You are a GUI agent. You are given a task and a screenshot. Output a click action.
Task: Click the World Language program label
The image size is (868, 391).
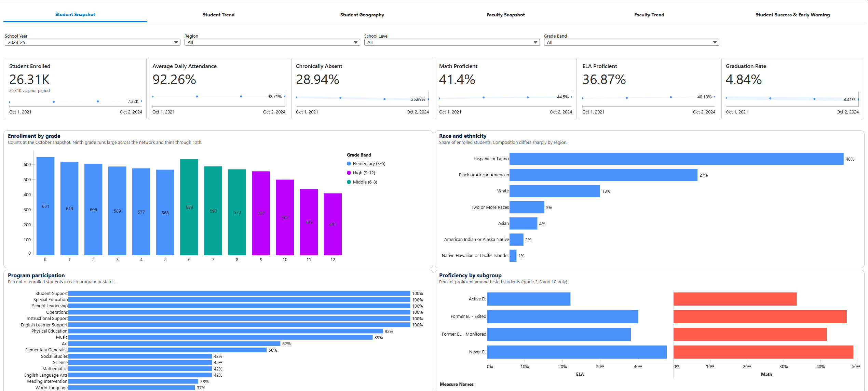click(52, 388)
